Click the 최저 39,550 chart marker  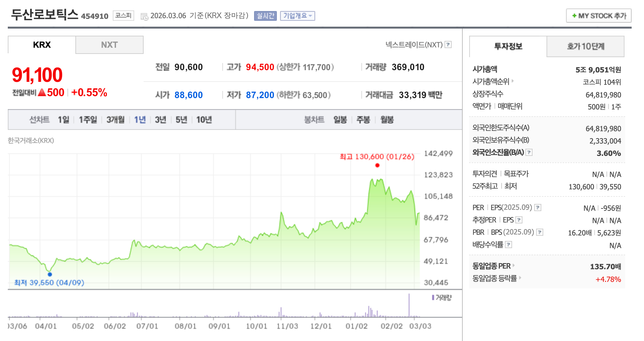(50, 274)
